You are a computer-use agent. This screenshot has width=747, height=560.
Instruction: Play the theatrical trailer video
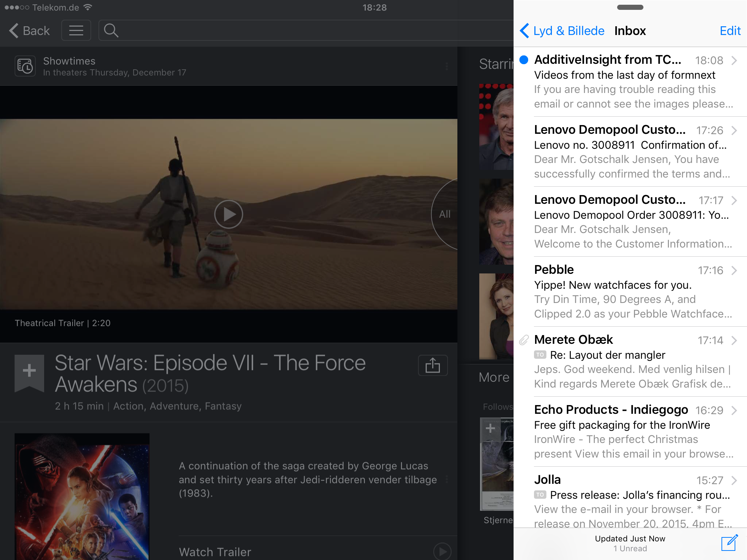click(x=228, y=214)
